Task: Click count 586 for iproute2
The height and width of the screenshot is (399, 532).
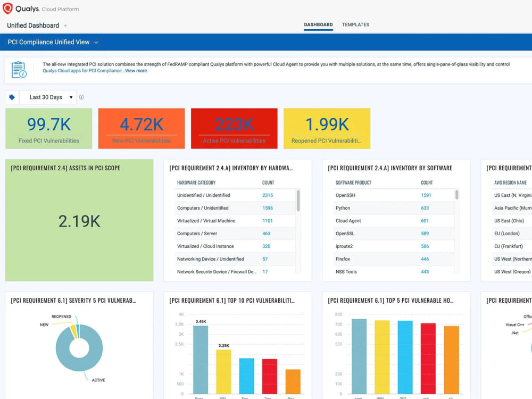Action: coord(425,246)
